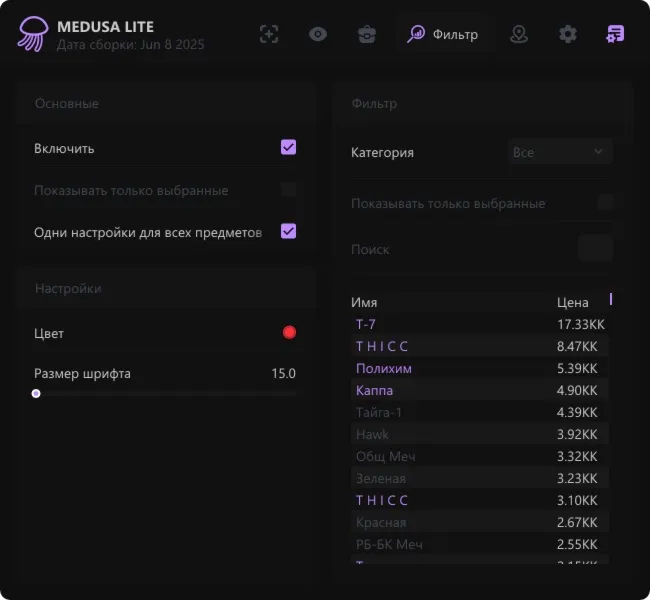Viewport: 650px width, 600px height.
Task: Click the item list scrollbar
Action: pos(611,299)
